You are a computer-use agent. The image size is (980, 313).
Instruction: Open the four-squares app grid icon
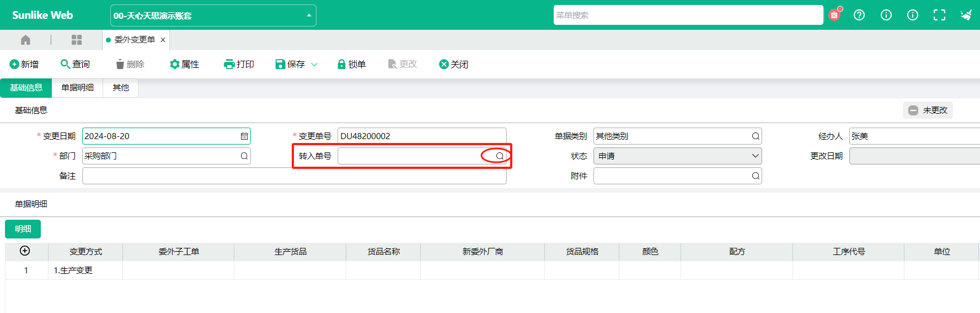(77, 40)
